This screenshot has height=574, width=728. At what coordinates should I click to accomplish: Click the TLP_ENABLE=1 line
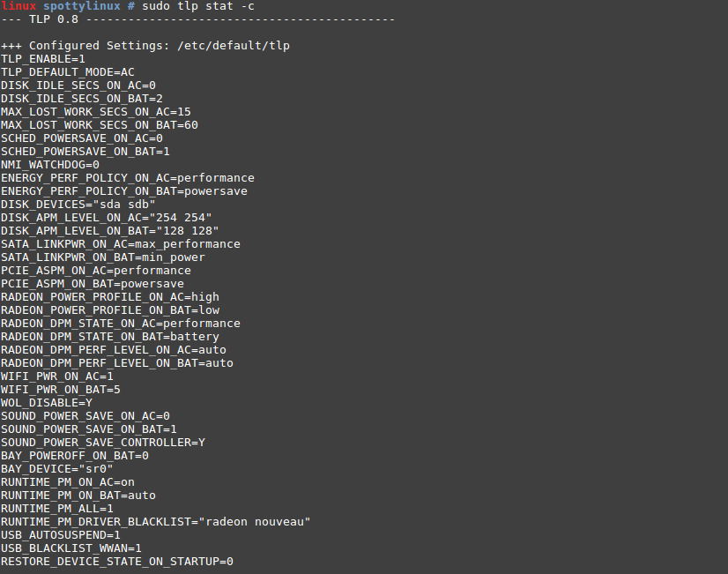[43, 59]
